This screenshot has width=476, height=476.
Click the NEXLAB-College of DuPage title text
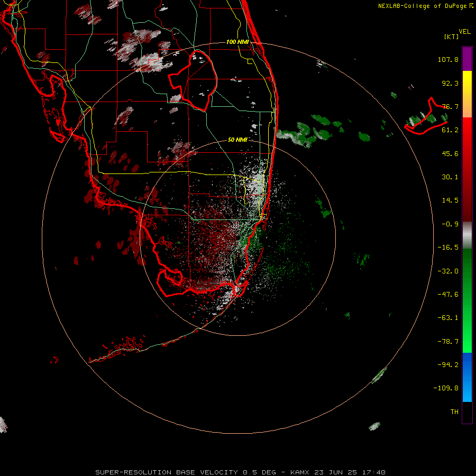pos(425,6)
